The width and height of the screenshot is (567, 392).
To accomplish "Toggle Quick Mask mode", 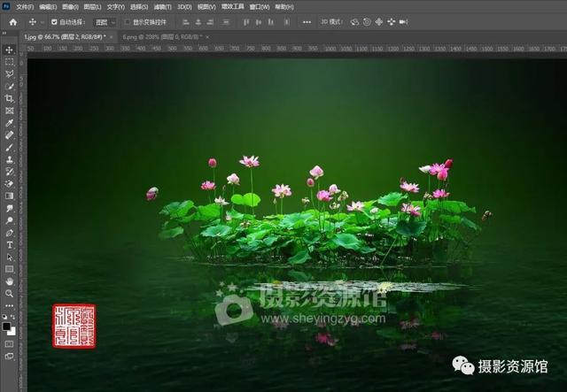I will click(10, 344).
